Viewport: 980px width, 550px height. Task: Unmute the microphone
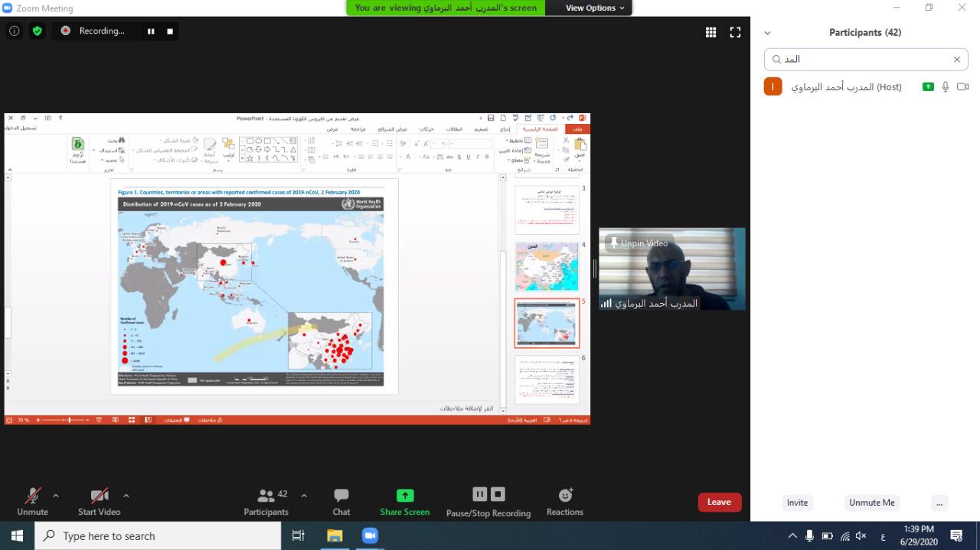[32, 501]
